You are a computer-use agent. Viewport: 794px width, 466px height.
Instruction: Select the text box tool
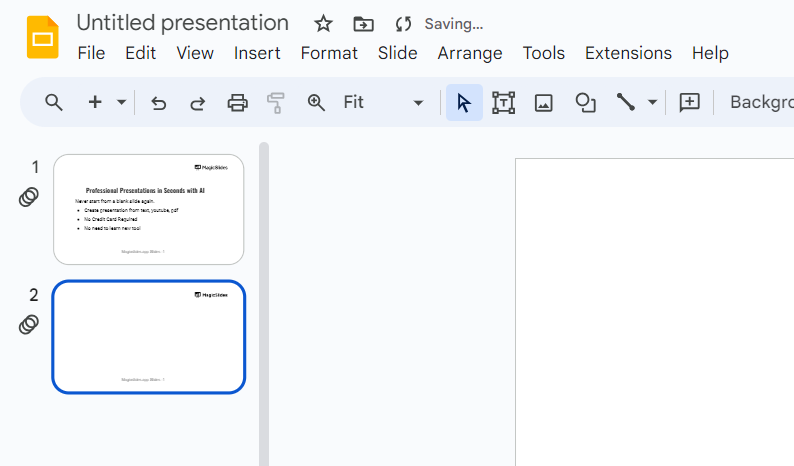point(503,102)
